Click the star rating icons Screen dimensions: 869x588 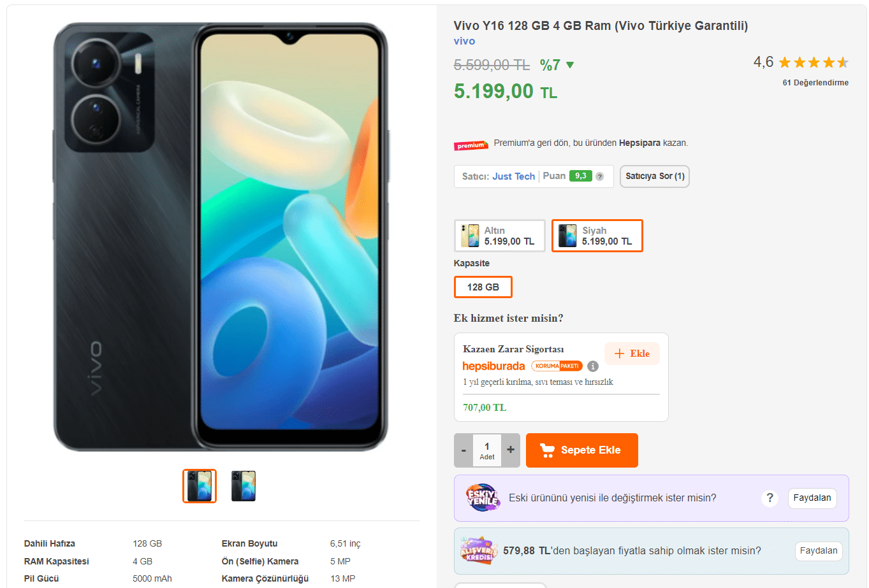coord(813,62)
